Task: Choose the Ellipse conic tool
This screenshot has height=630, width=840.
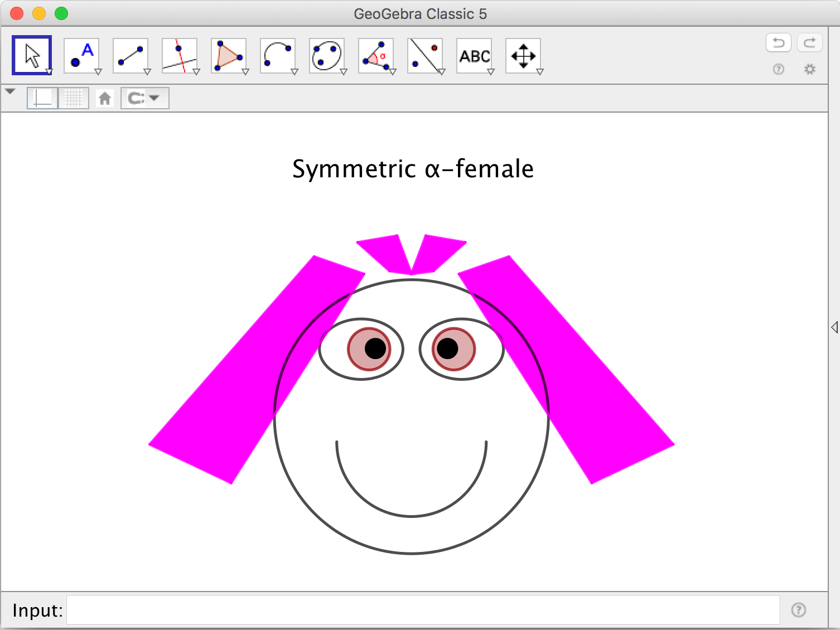Action: pyautogui.click(x=327, y=55)
